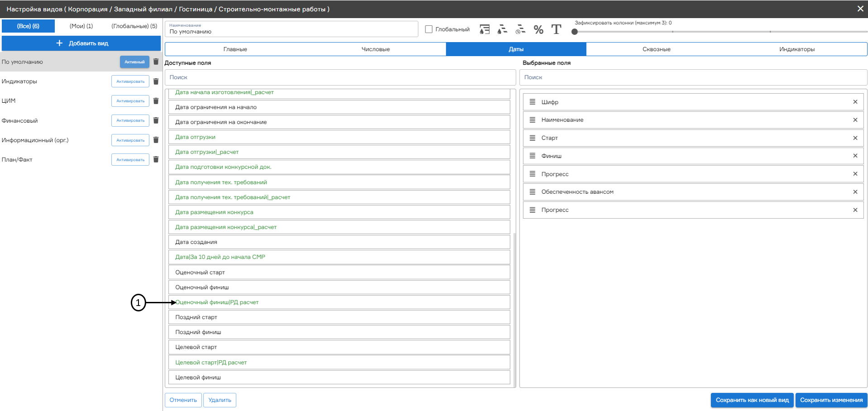The width and height of the screenshot is (868, 411).
Task: Open the Сквозные tab
Action: point(656,49)
